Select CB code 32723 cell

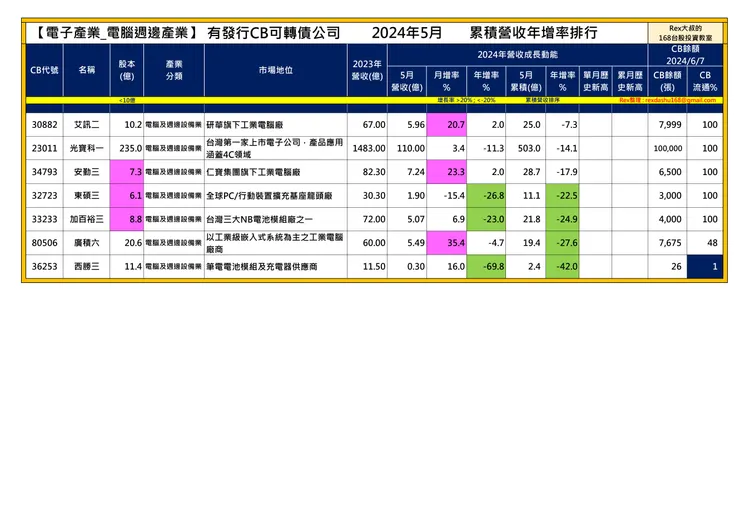[44, 195]
